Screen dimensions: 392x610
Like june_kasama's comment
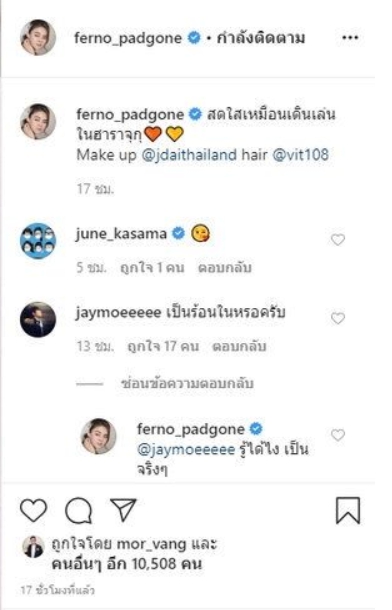coord(338,240)
